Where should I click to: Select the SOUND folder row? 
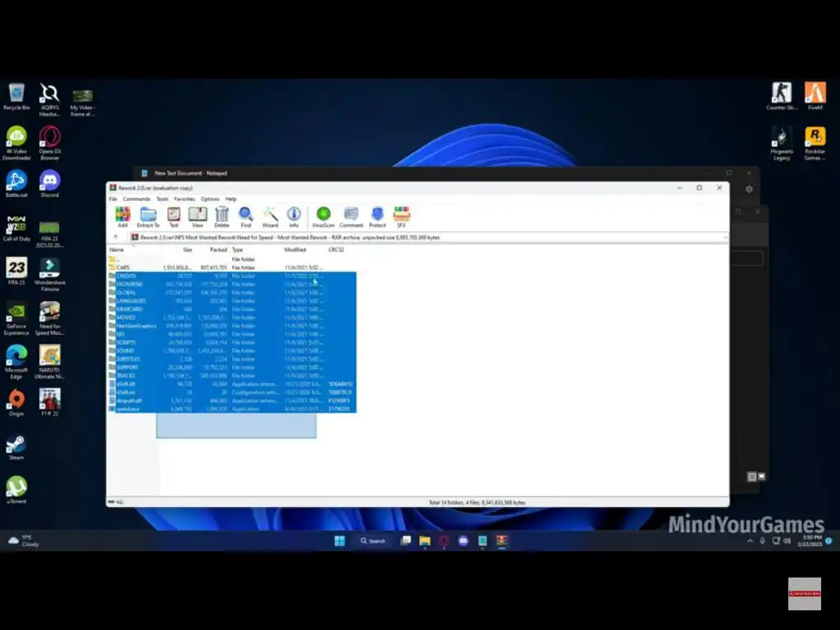tap(232, 350)
